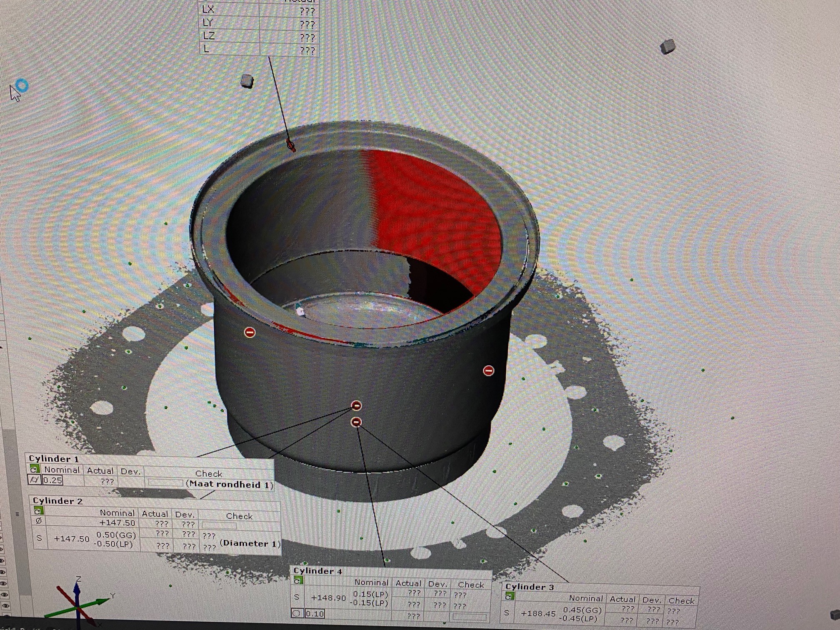This screenshot has width=840, height=630.
Task: Select the gray reference cube near the view's upper right
Action: coord(667,46)
